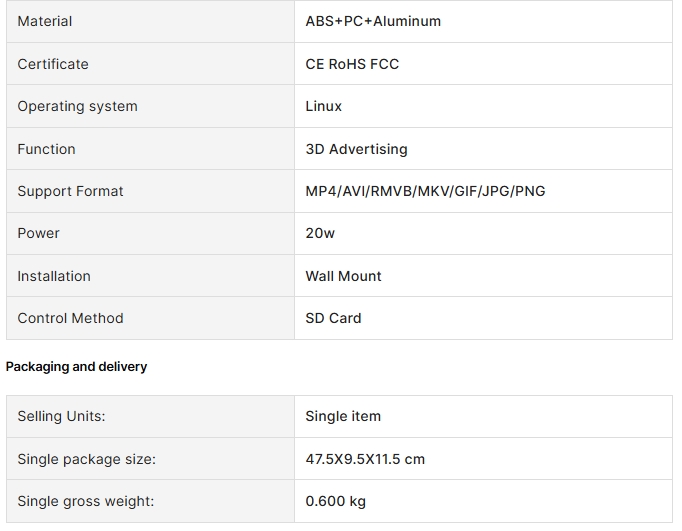The height and width of the screenshot is (531, 682).
Task: Click the Control Method label
Action: click(70, 318)
